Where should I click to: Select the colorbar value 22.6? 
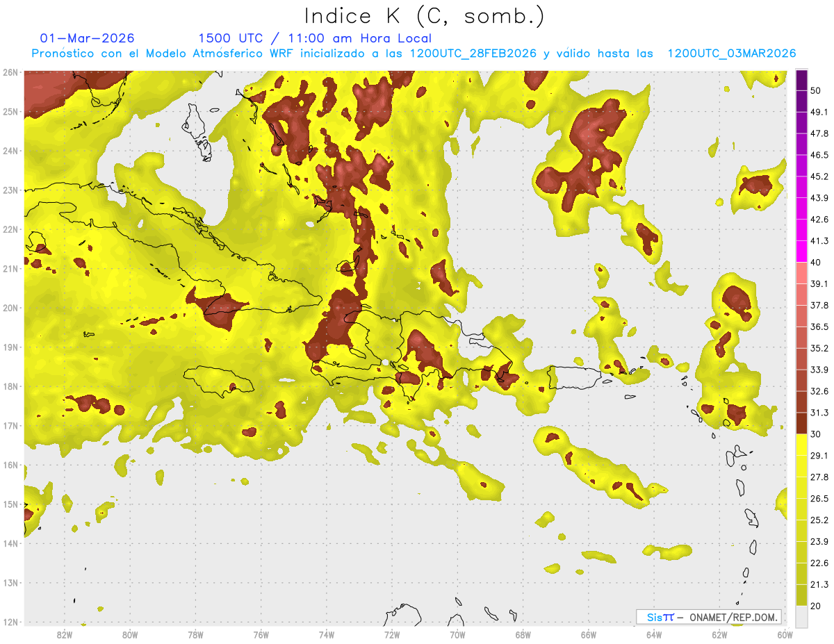tap(819, 563)
